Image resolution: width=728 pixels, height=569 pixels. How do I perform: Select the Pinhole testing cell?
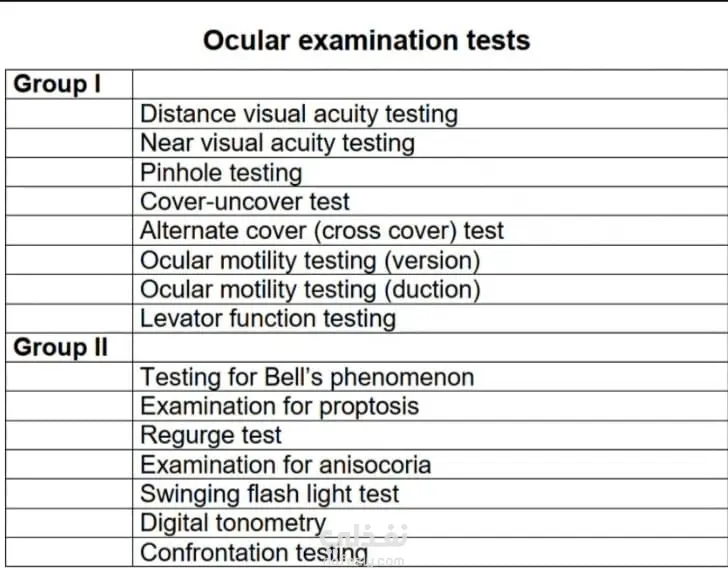[430, 172]
